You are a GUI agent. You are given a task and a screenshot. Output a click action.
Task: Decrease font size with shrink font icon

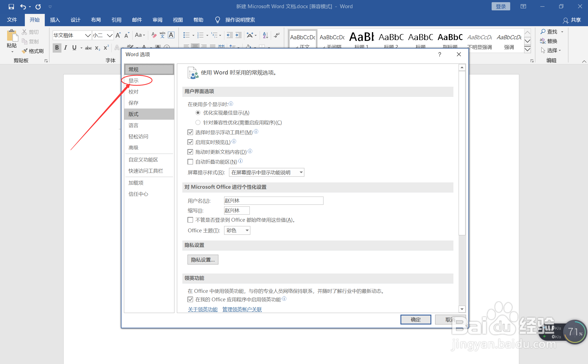click(x=127, y=35)
